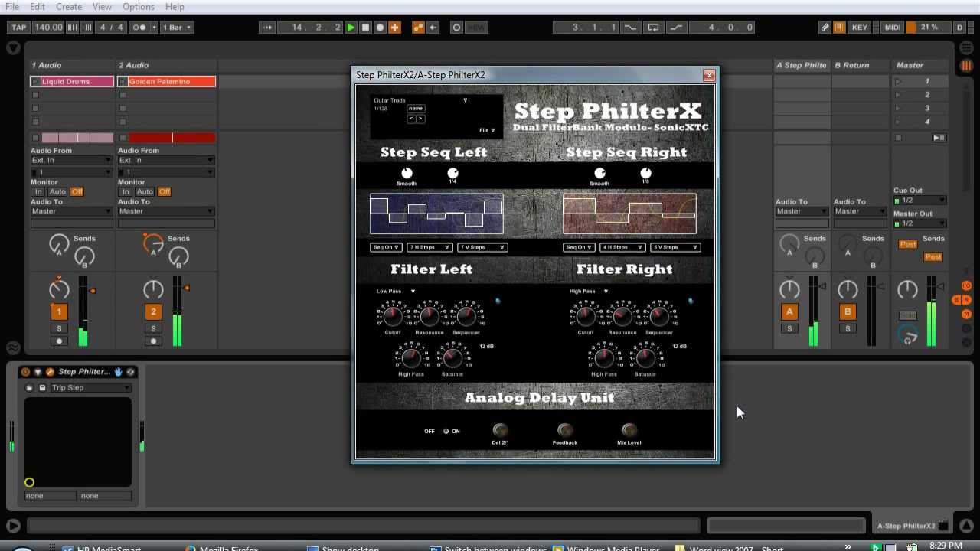This screenshot has width=980, height=551.
Task: Open track 1 Audio From Ext. In dropdown
Action: point(71,161)
